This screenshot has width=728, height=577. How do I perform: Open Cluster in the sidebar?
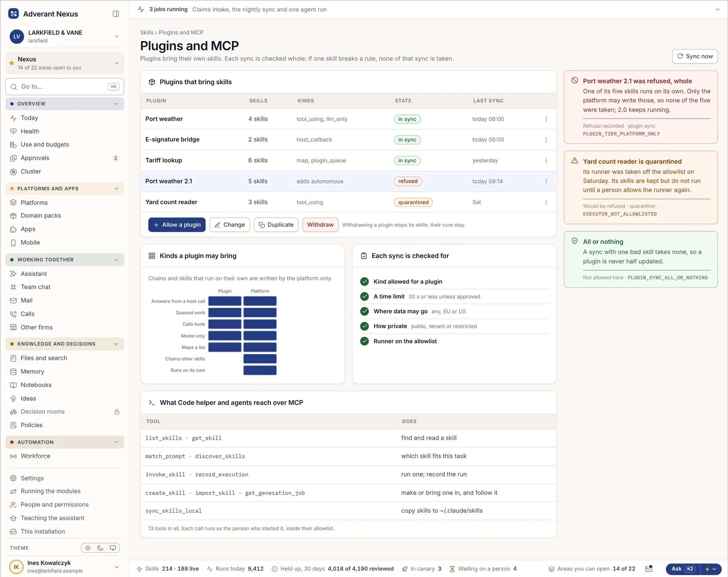pos(65,171)
